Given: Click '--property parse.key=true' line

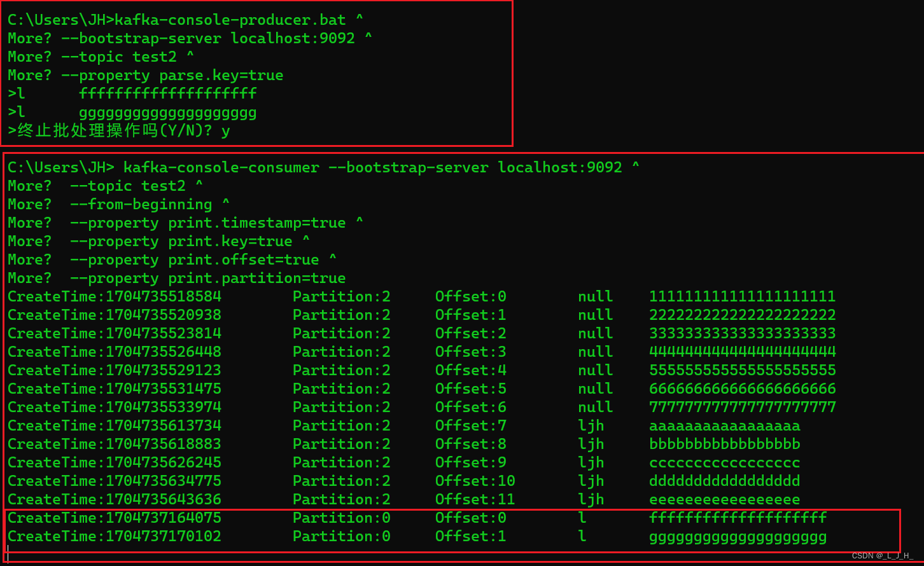Looking at the screenshot, I should coord(172,75).
